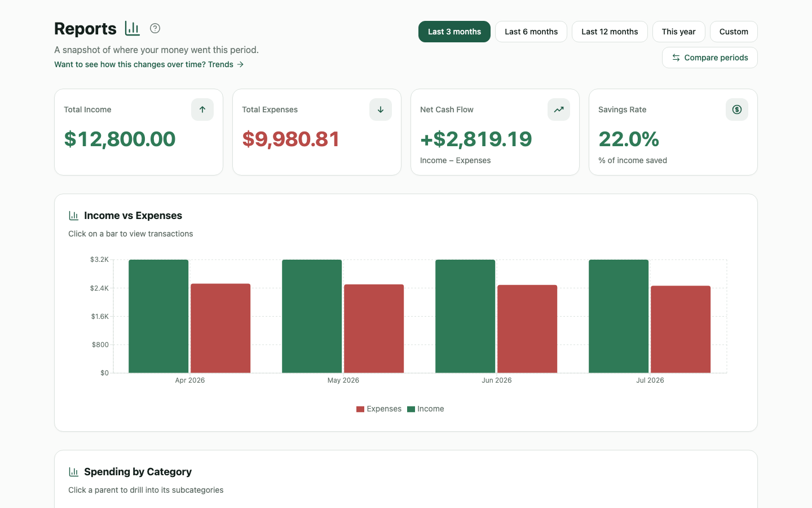Click the Jun 2026 expenses bar
812x508 pixels.
pyautogui.click(x=527, y=329)
